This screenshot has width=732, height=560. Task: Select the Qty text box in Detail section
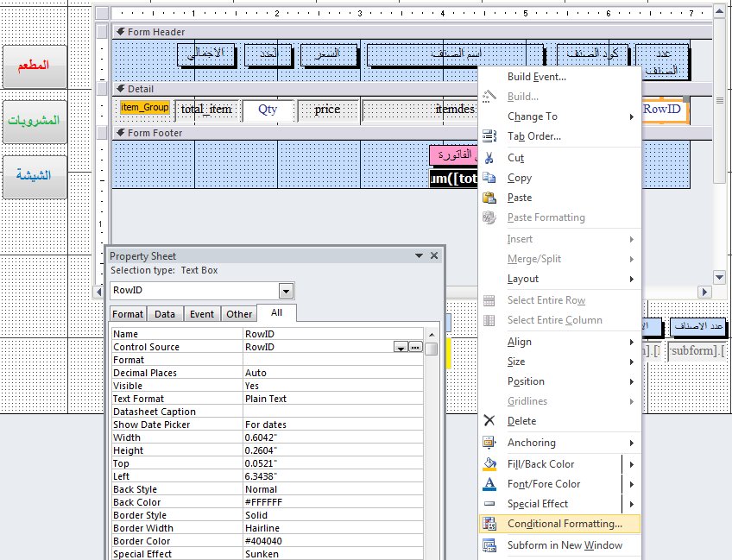[x=268, y=110]
